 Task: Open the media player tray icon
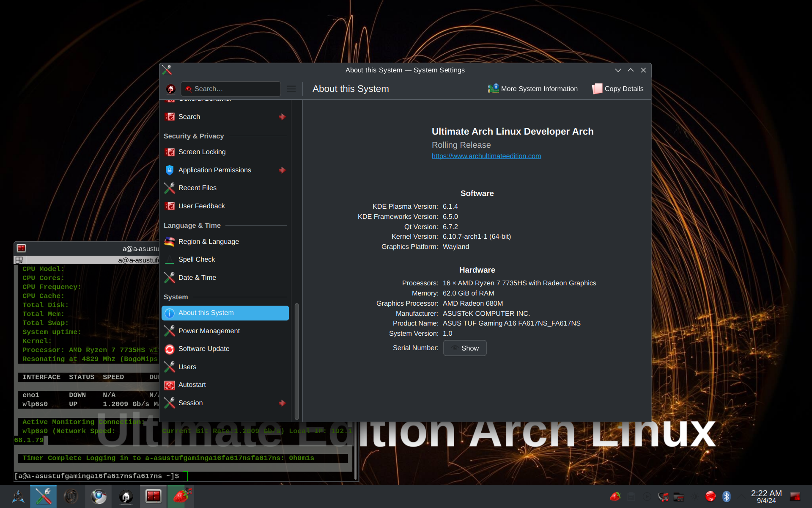click(x=647, y=496)
